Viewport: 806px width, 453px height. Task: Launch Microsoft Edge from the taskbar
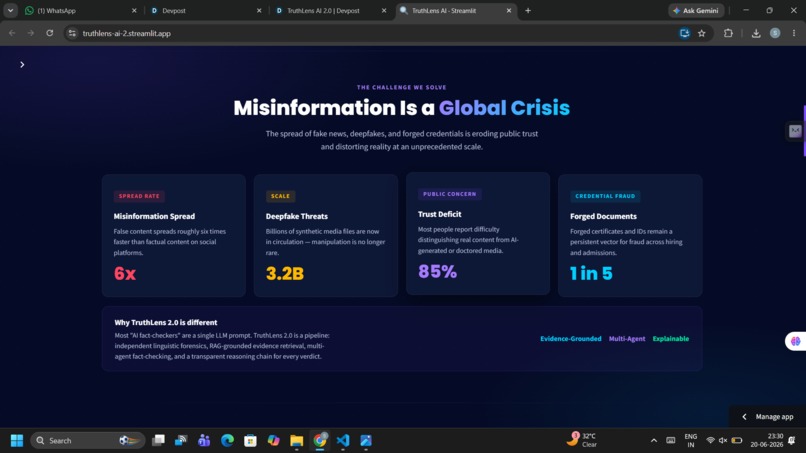[227, 441]
